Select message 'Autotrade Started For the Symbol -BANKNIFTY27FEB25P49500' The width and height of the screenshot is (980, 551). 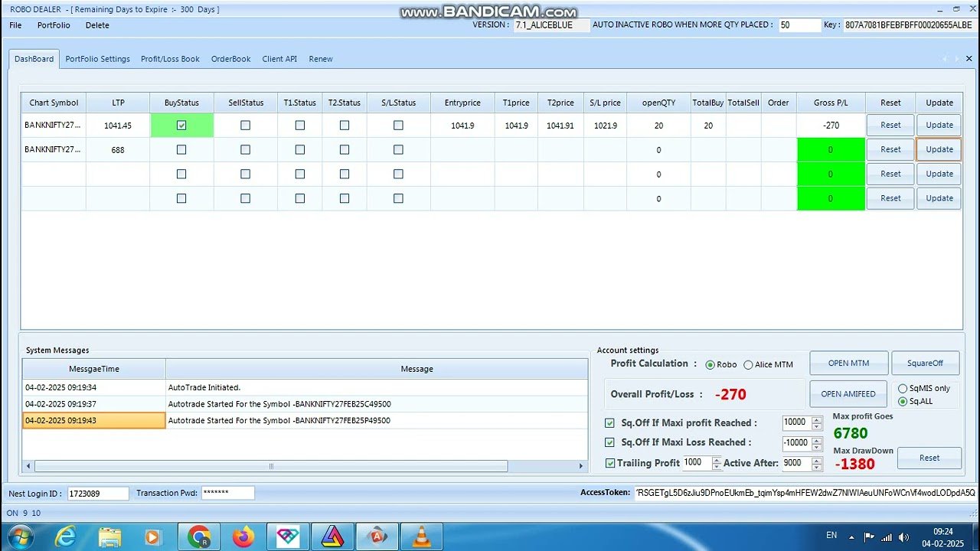[377, 421]
